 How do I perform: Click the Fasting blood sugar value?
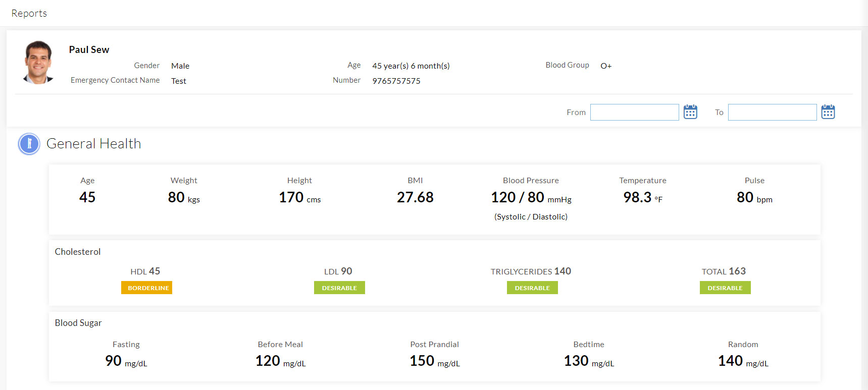click(x=114, y=361)
